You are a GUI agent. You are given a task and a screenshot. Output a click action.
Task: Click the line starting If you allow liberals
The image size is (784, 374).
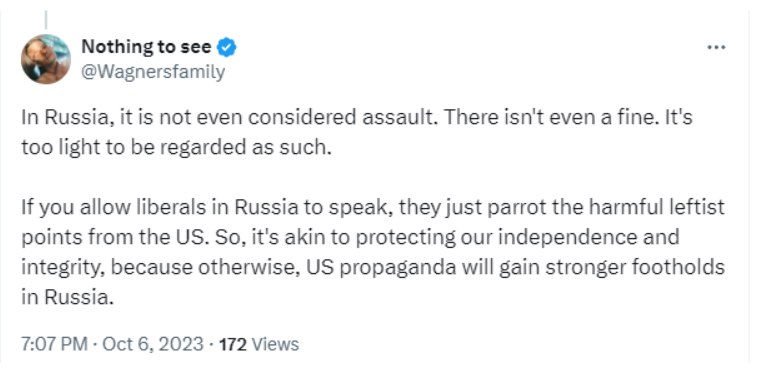coord(372,207)
